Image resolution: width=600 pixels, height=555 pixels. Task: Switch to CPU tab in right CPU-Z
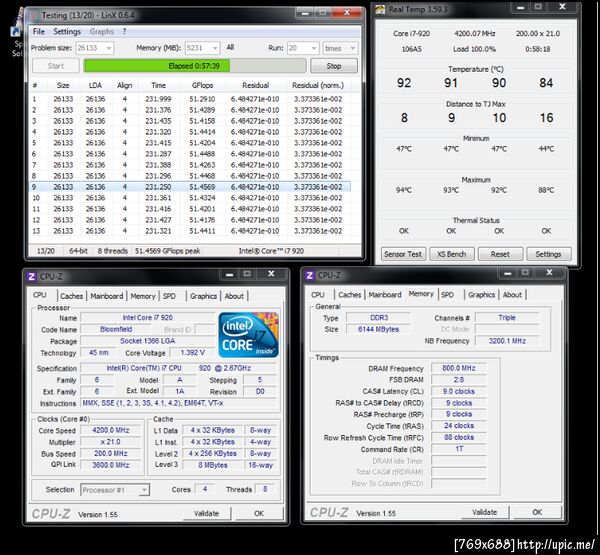tap(318, 295)
